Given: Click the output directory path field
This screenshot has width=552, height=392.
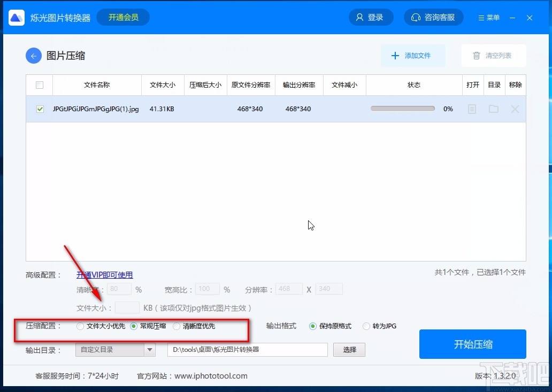Looking at the screenshot, I should (248, 349).
